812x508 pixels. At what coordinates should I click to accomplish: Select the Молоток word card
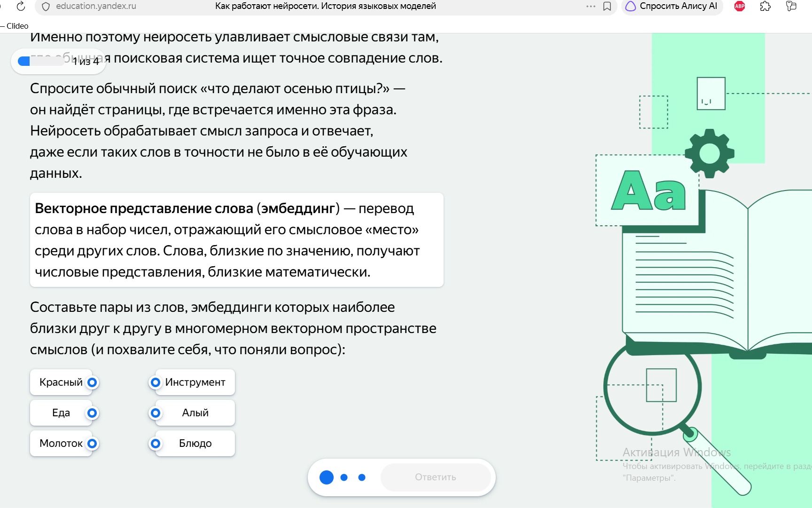pos(61,444)
